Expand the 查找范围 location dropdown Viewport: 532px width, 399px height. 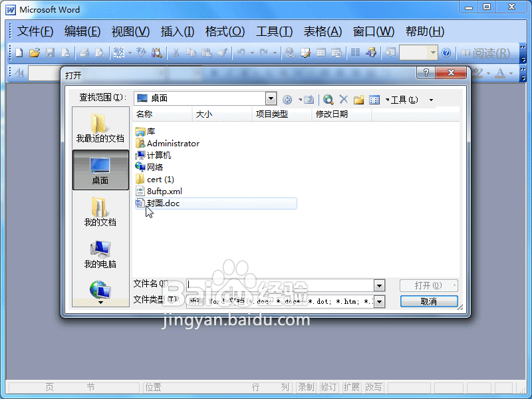tap(271, 98)
